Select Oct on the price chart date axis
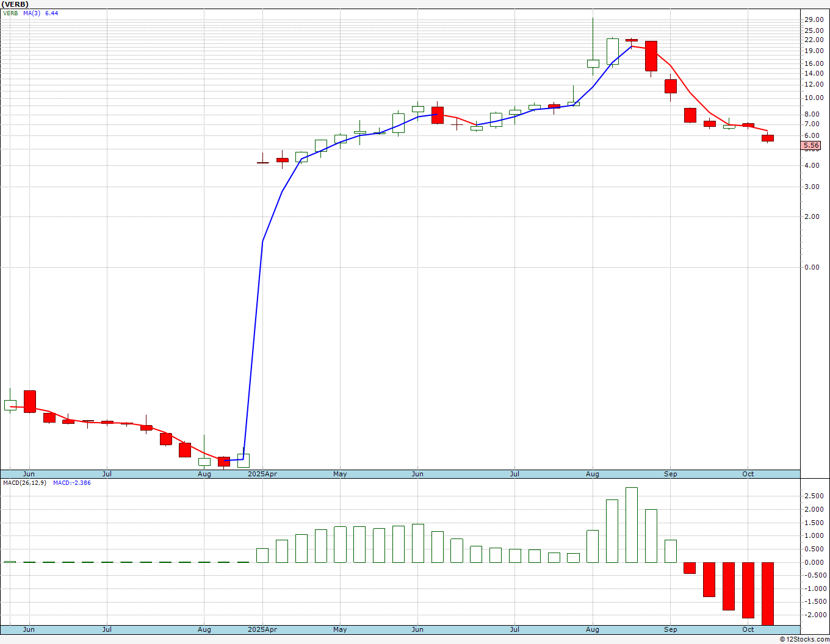The height and width of the screenshot is (644, 830). pos(748,474)
